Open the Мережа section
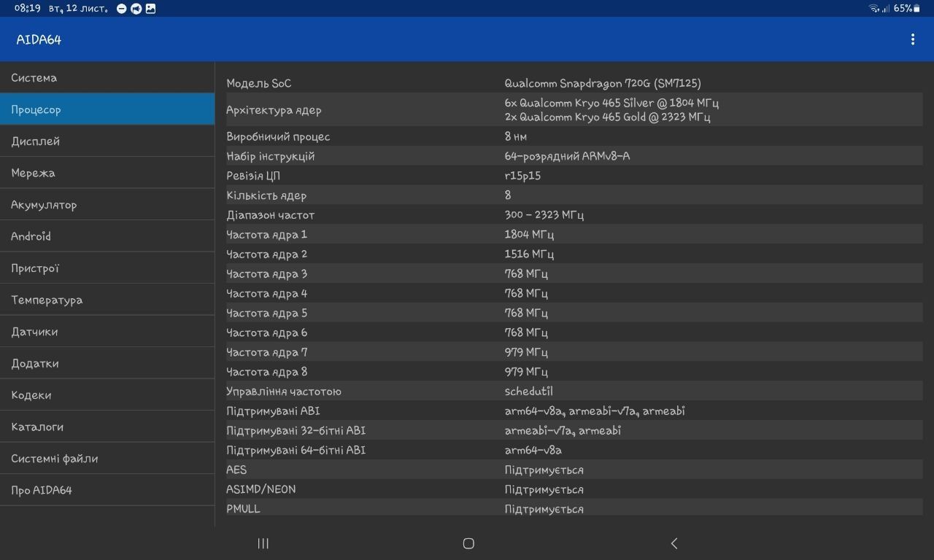Screen dimensions: 934x560 click(x=107, y=173)
